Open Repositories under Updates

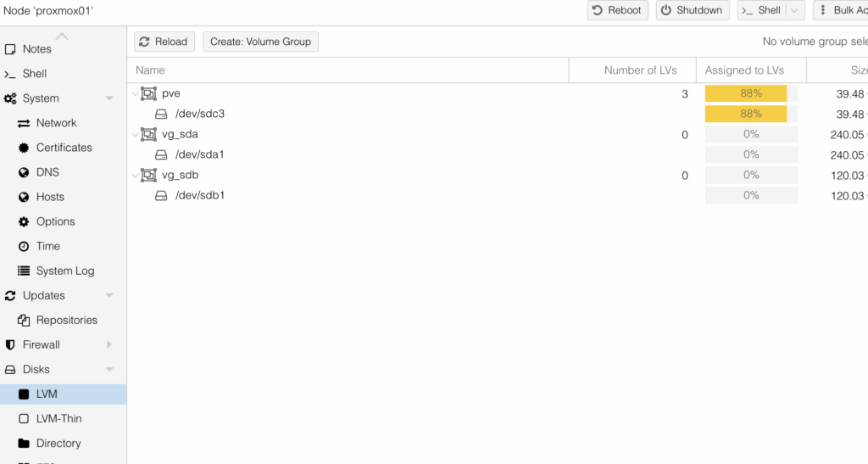pos(66,320)
